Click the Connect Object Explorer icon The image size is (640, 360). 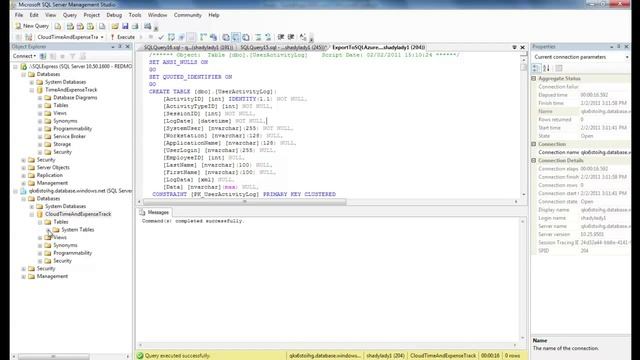tap(43, 56)
